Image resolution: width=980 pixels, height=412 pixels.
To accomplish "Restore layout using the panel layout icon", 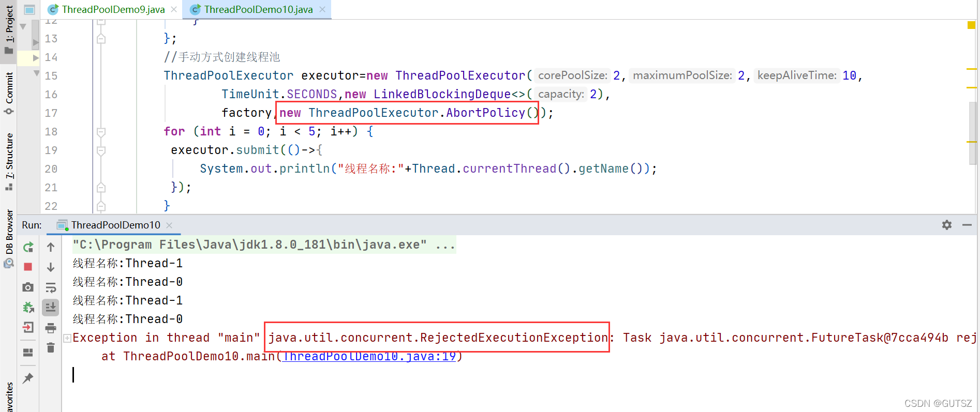I will tap(28, 353).
